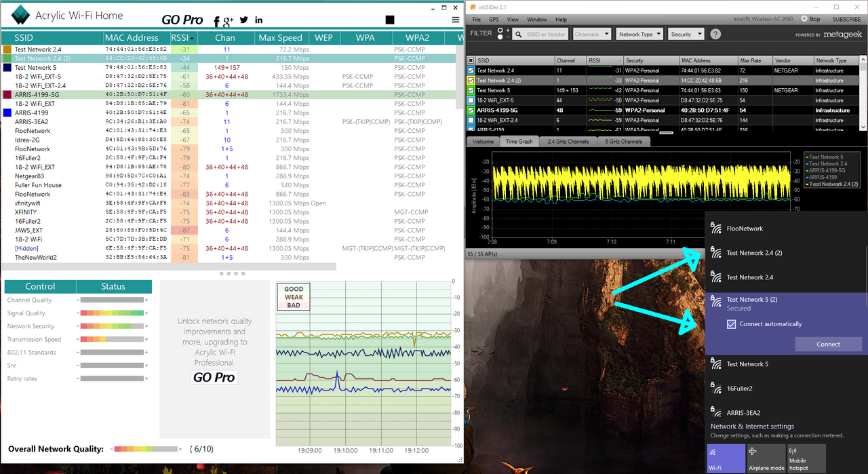Click the Wi-Fi icon beside 16Fuller2
868x474 pixels.
tap(715, 389)
